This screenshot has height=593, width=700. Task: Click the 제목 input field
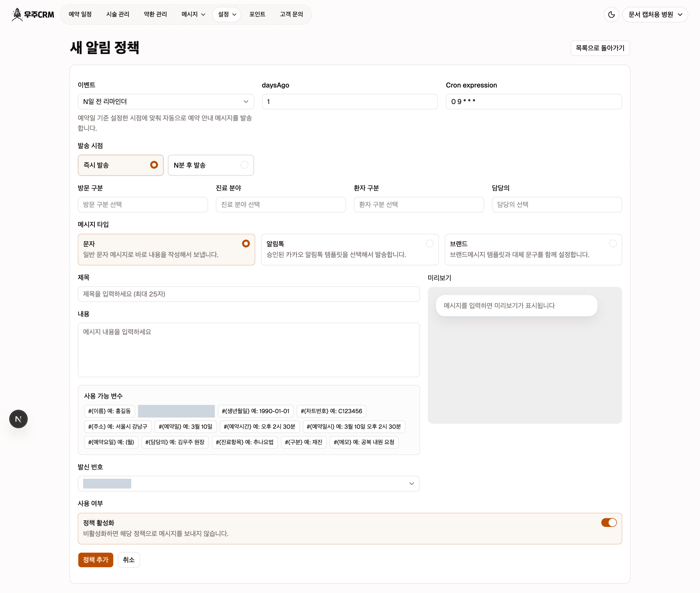point(249,294)
